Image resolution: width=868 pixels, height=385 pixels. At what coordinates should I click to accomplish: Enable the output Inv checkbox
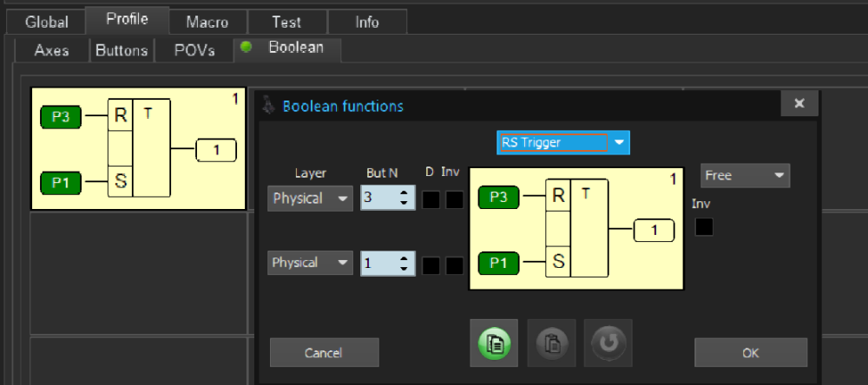704,227
